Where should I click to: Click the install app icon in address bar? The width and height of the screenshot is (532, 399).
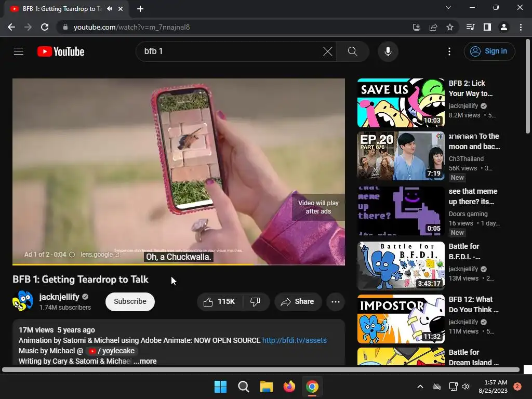416,27
